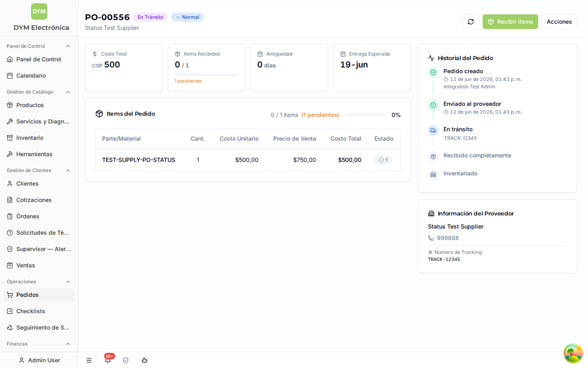The height and width of the screenshot is (368, 588).
Task: Go to Ventas
Action: point(39,265)
